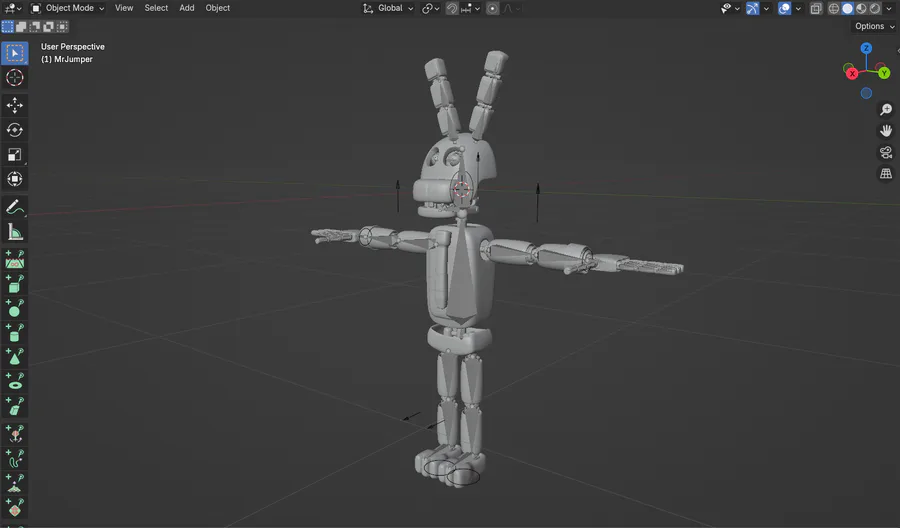Open object visibility and selectability dropdown

coord(730,8)
